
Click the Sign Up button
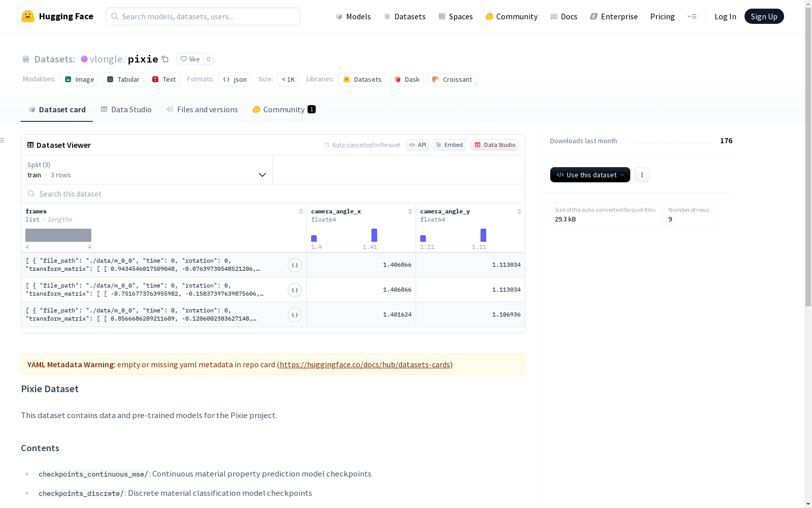[764, 16]
